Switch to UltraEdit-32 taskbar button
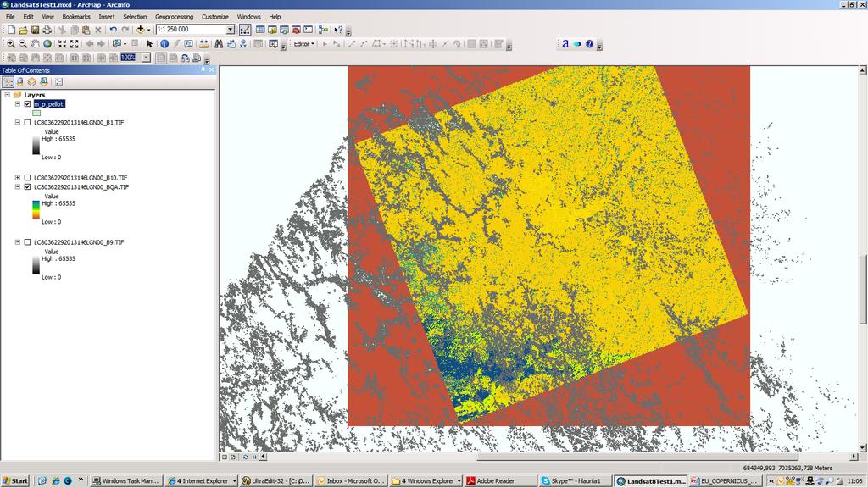The height and width of the screenshot is (488, 868). point(275,481)
